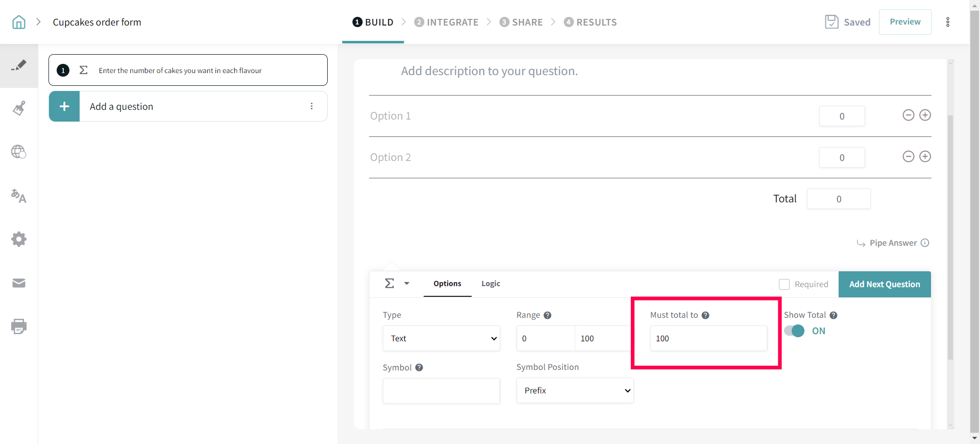980x444 pixels.
Task: Open the three-dot menu in top right
Action: pos(948,22)
